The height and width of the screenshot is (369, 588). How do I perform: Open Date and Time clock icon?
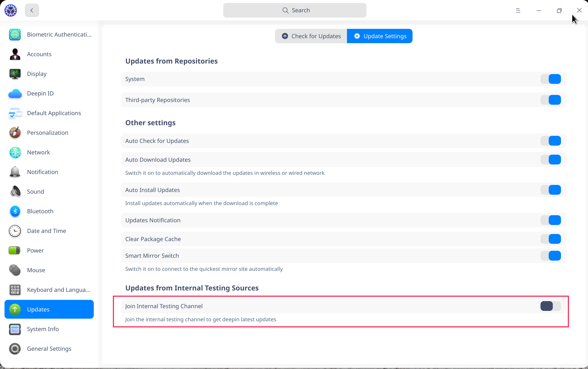coord(15,231)
